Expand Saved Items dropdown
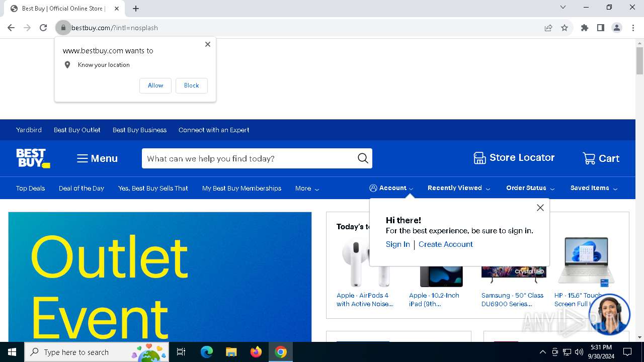This screenshot has width=644, height=362. tap(594, 188)
